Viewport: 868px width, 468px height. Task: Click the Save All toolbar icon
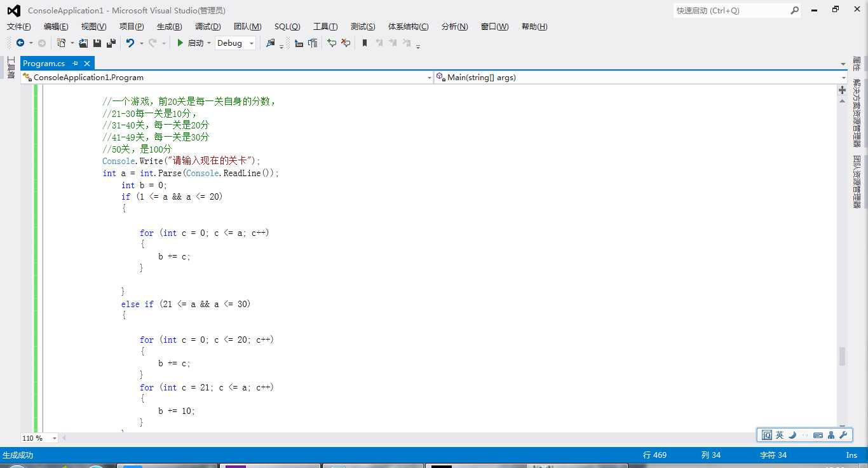point(111,43)
